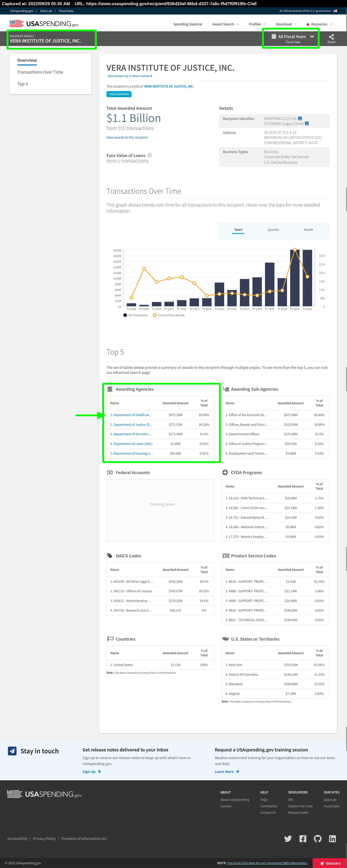Open the Twitter icon in footer
This screenshot has width=347, height=868.
click(x=288, y=839)
